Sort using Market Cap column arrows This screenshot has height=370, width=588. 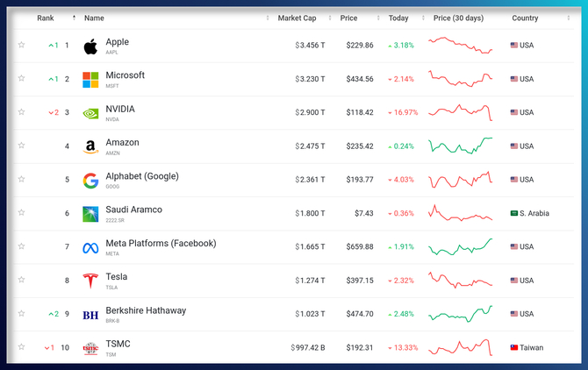(330, 18)
